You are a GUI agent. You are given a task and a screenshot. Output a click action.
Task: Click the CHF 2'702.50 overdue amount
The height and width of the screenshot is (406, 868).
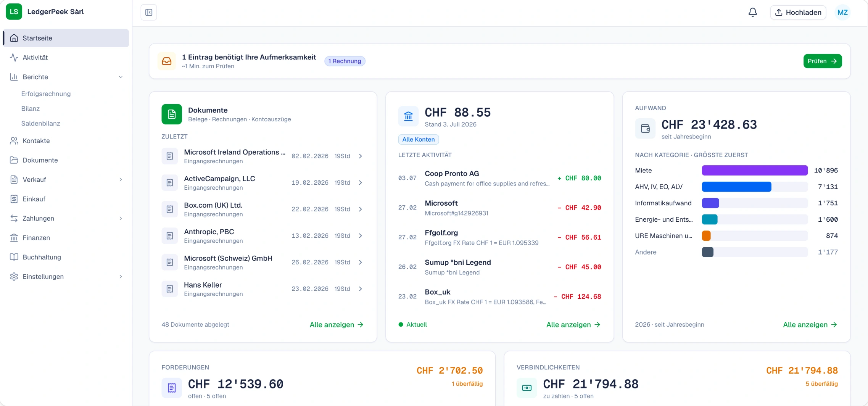(x=449, y=371)
